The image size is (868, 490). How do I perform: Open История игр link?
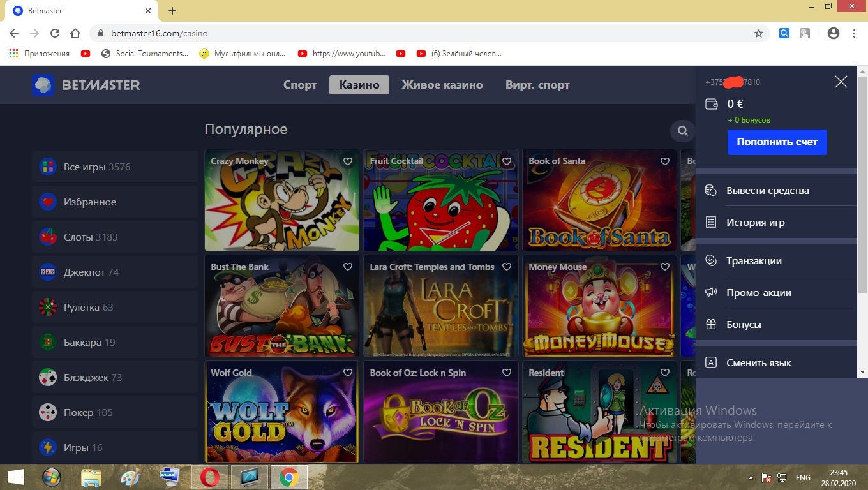tap(756, 222)
